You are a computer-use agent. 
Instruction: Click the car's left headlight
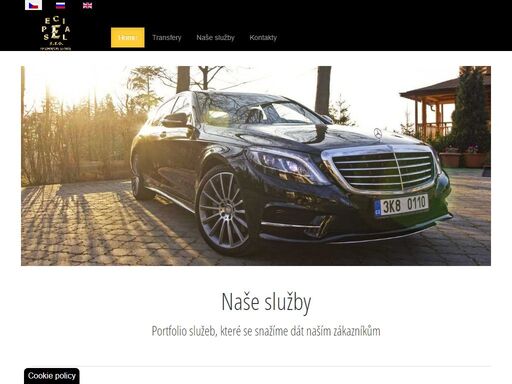(283, 163)
